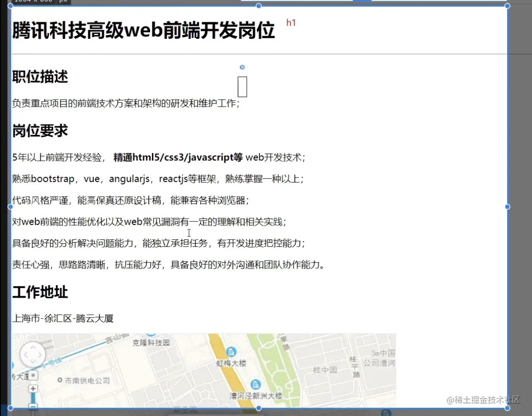Click the 具备良好的分析解决问题能力 line
Screen dimensions: 532x416
coord(159,243)
